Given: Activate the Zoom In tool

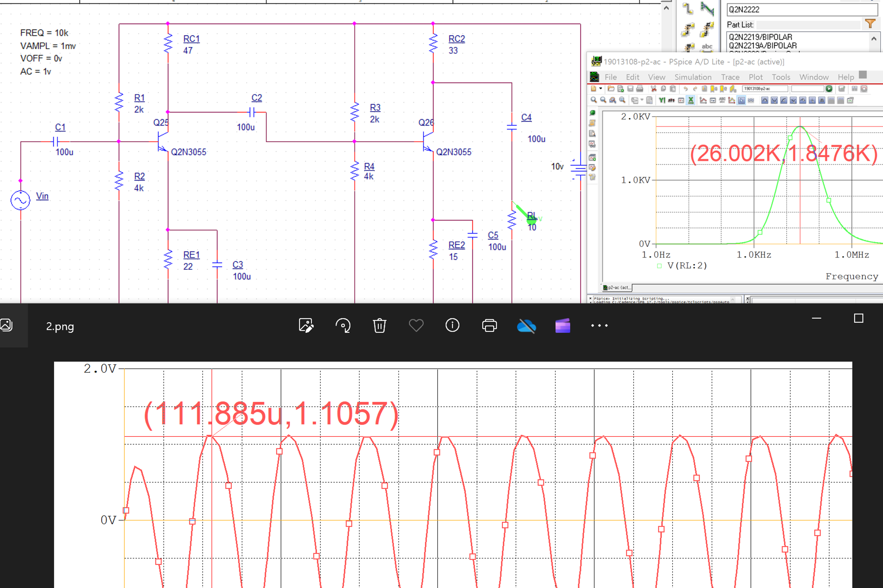Looking at the screenshot, I should click(594, 100).
